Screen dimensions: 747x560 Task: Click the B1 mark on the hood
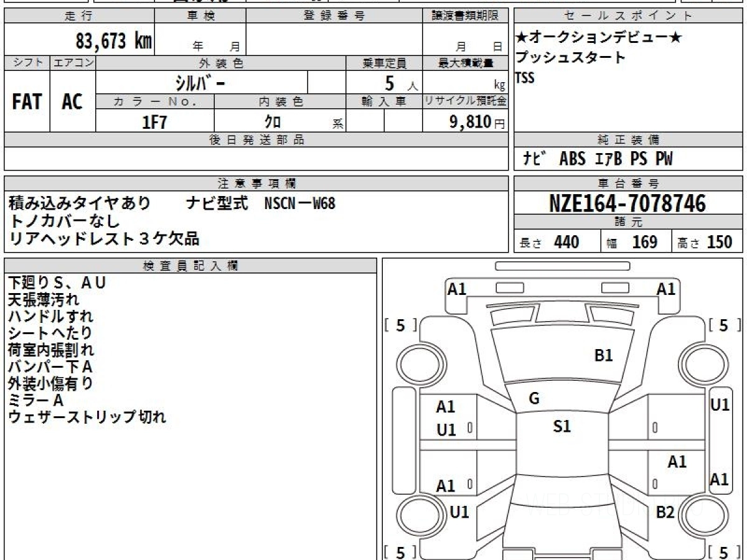coord(604,355)
